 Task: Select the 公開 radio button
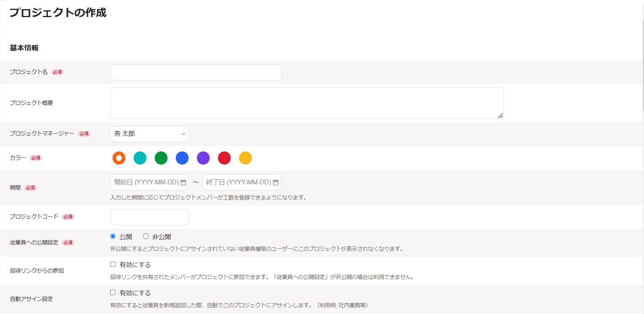[x=113, y=236]
